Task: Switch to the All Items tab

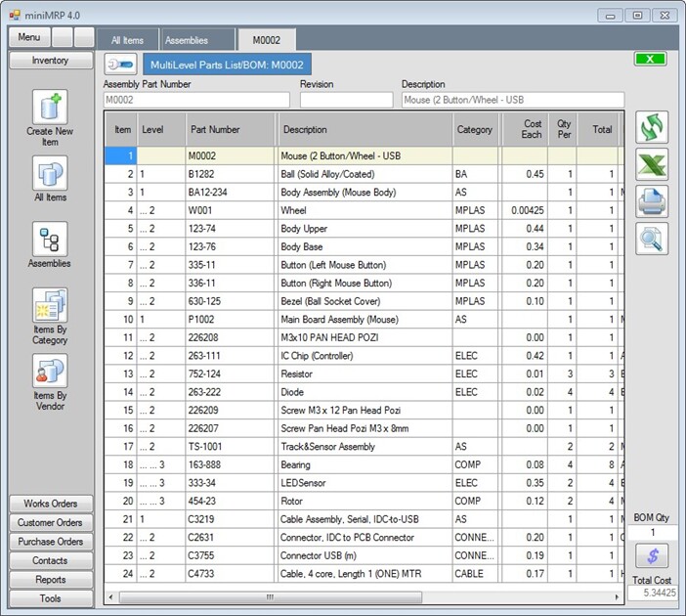Action: pos(127,40)
